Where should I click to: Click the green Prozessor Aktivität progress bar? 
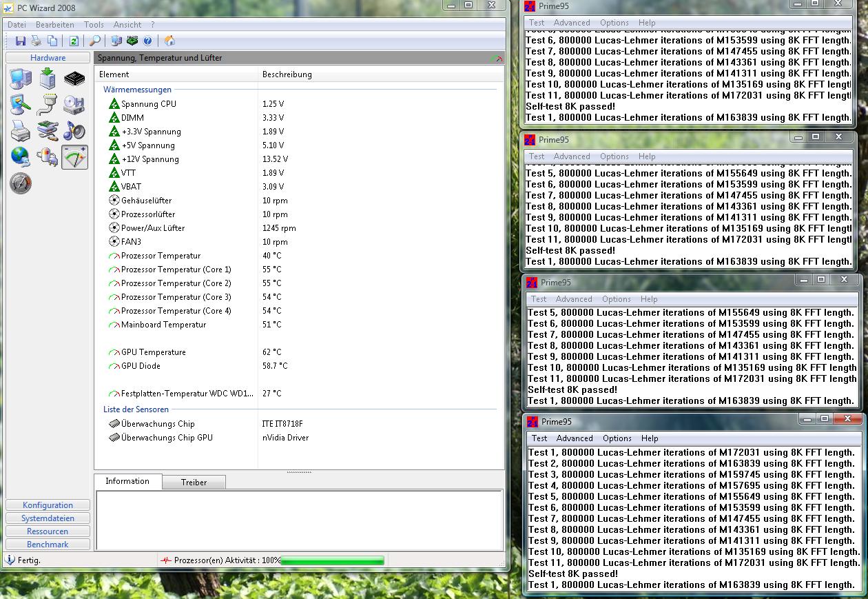coord(332,561)
